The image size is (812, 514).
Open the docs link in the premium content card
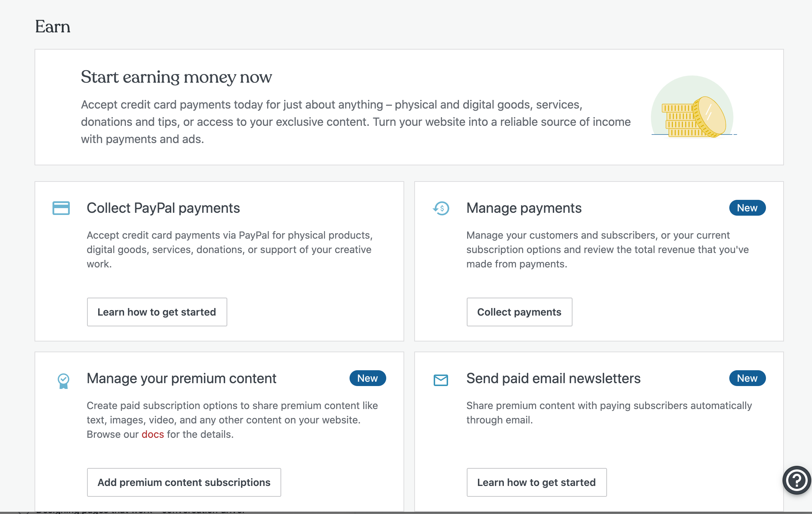[x=152, y=434]
